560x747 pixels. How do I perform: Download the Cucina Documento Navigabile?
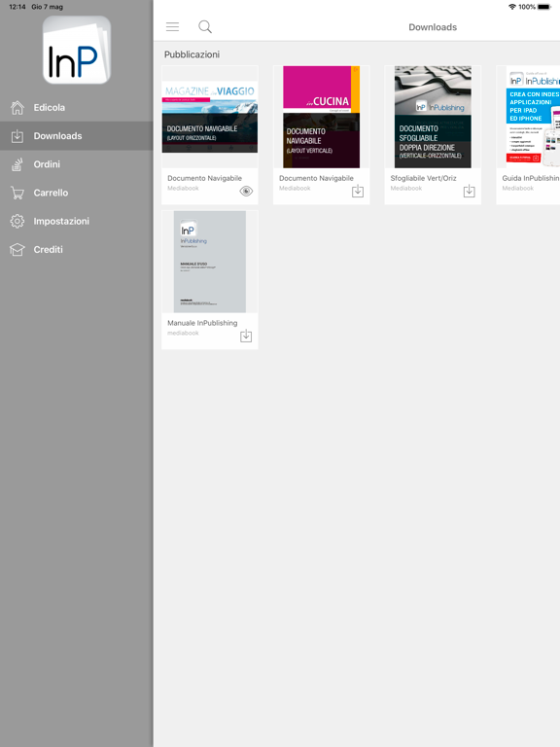pyautogui.click(x=358, y=191)
